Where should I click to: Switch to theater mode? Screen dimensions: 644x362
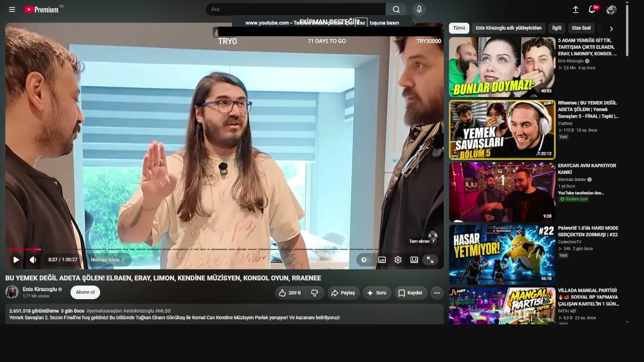pyautogui.click(x=414, y=259)
